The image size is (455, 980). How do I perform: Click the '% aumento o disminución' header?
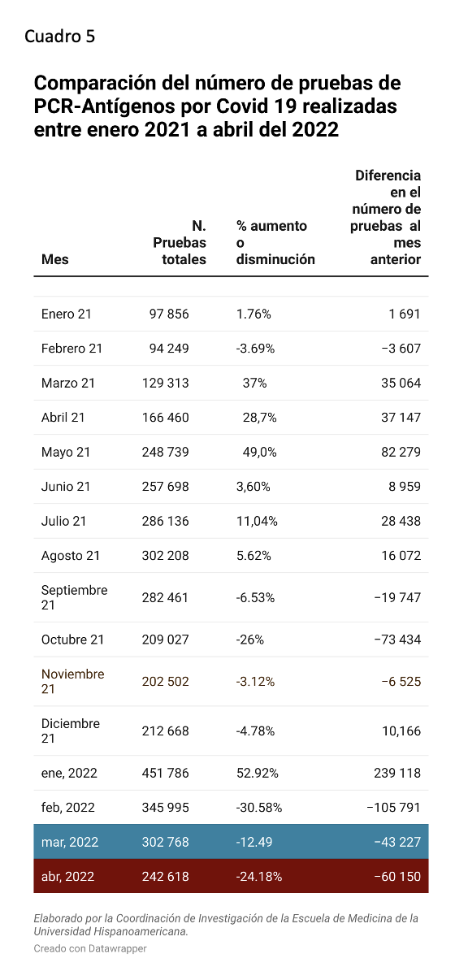(275, 242)
